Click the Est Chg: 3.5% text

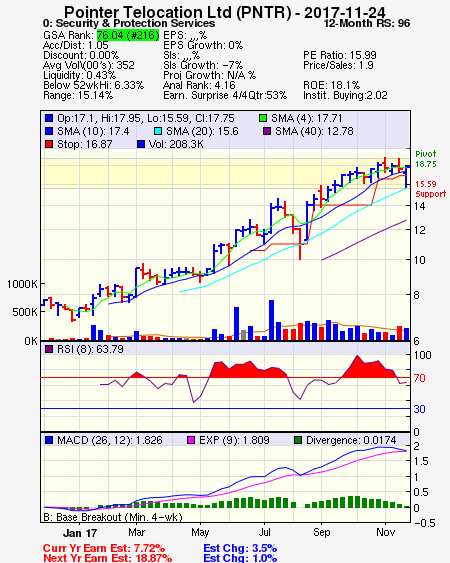coord(240,549)
